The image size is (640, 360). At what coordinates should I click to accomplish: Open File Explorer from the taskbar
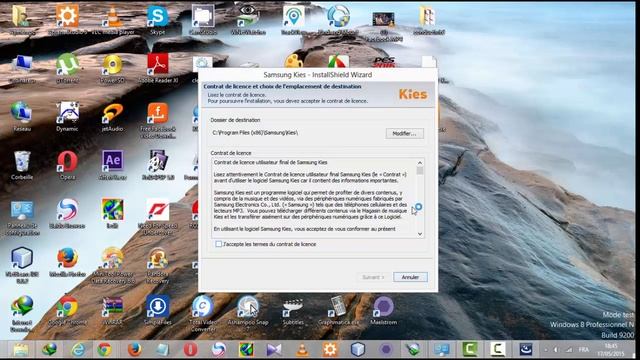click(x=21, y=349)
